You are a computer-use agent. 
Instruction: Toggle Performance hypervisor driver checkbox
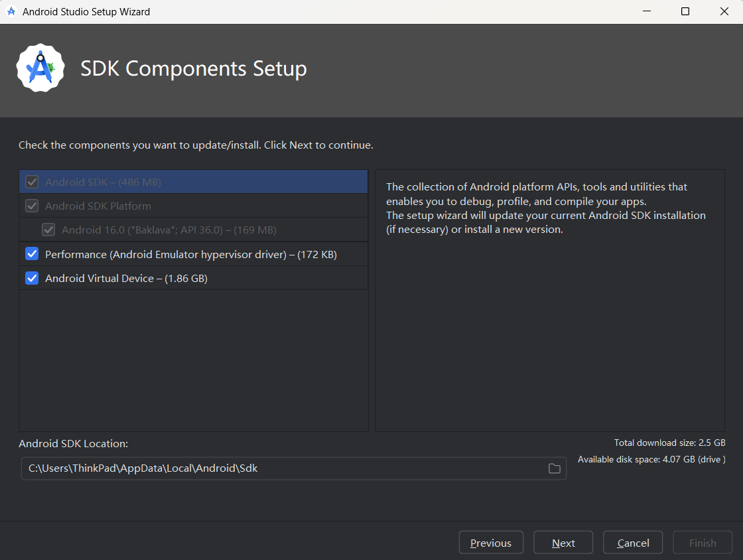pyautogui.click(x=32, y=254)
